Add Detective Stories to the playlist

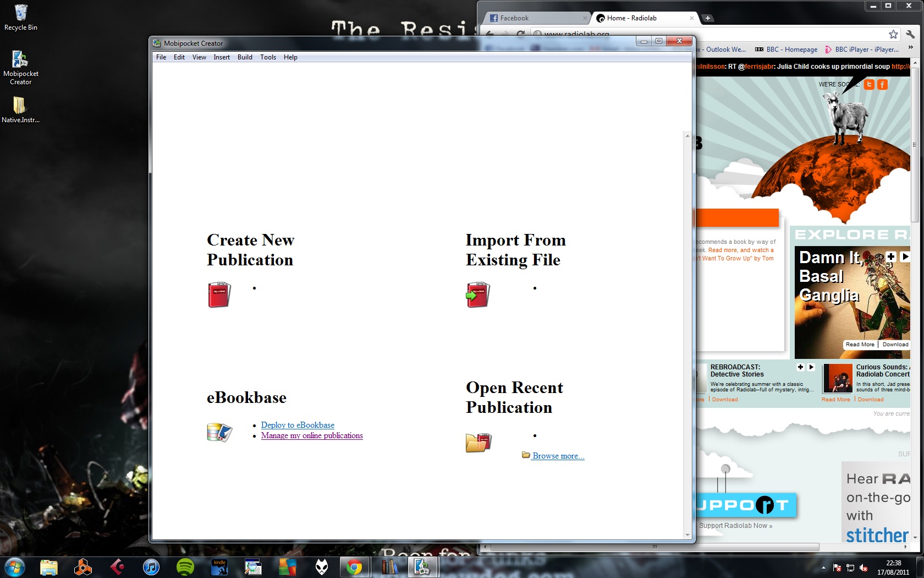[x=801, y=367]
